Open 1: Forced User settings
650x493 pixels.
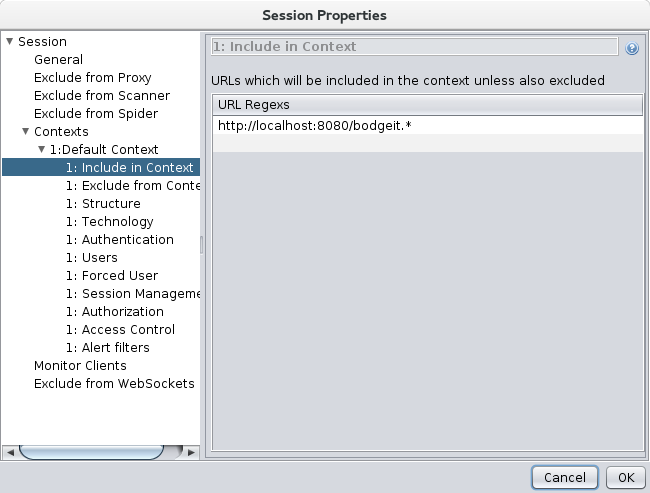(x=111, y=276)
